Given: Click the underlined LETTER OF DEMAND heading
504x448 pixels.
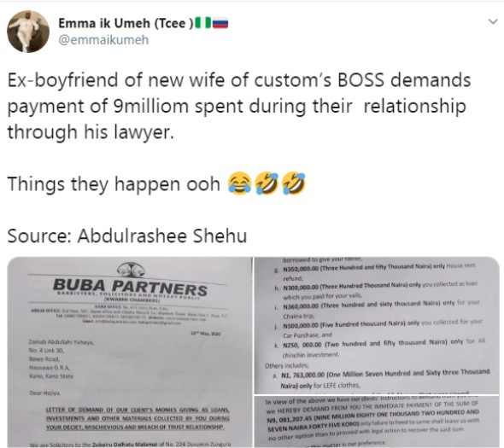Looking at the screenshot, I should click(x=138, y=418).
